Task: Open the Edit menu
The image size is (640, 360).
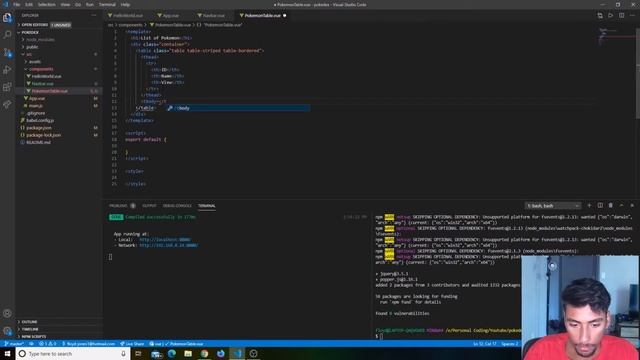Action: click(29, 4)
